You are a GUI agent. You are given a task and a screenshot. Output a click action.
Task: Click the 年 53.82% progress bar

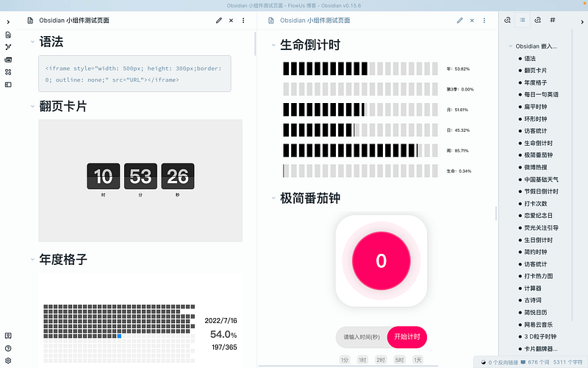point(360,68)
